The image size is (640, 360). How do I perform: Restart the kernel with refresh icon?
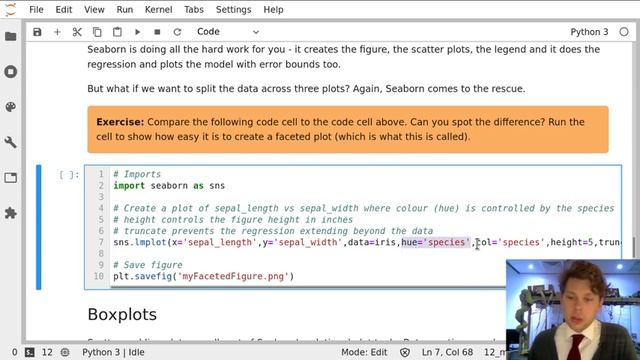click(177, 32)
